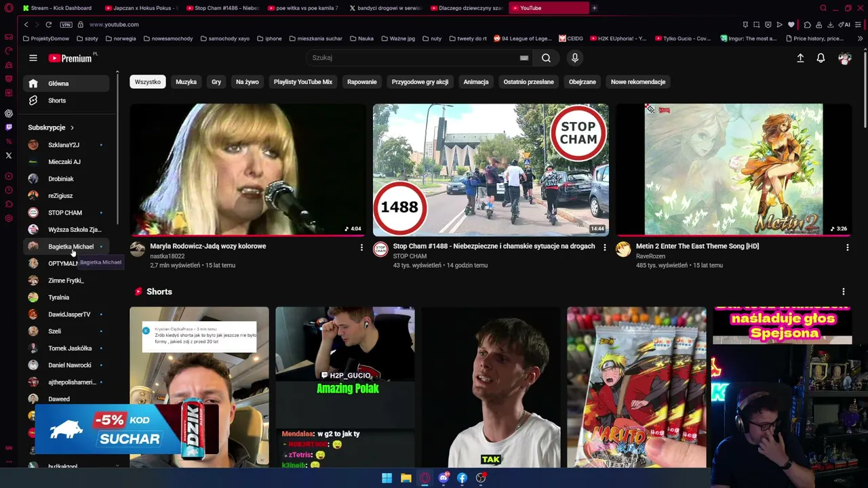
Task: Open the Opera menu logo icon
Action: tap(9, 8)
